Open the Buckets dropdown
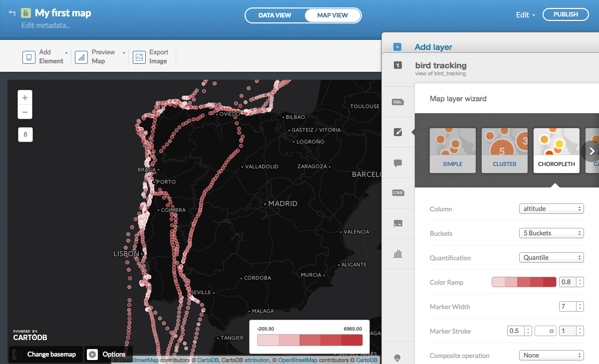This screenshot has height=364, width=599. click(551, 233)
